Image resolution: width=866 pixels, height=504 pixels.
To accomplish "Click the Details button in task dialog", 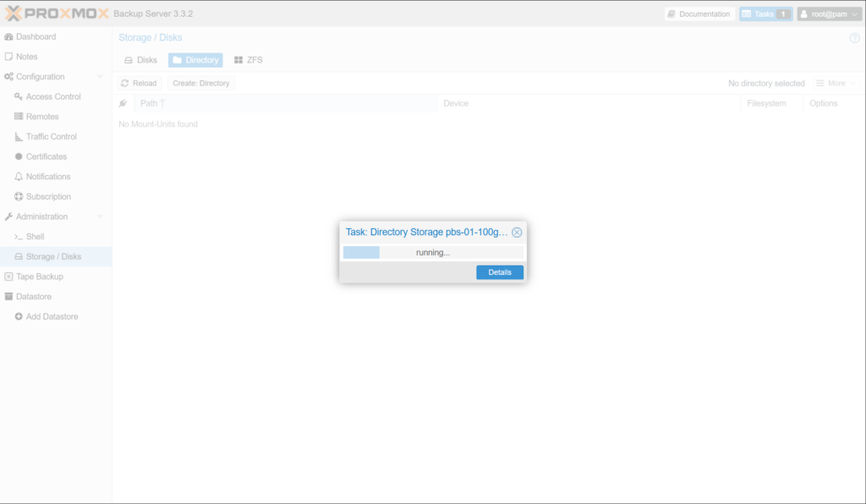I will click(x=499, y=272).
